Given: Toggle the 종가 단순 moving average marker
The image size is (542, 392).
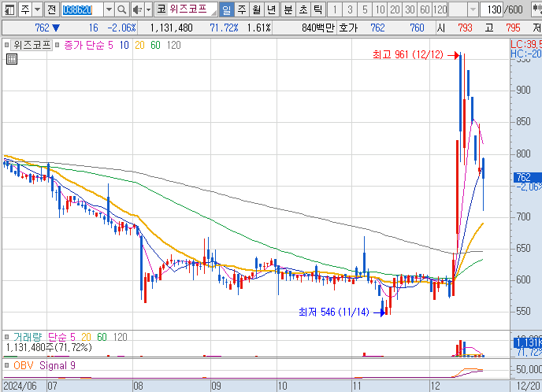Looking at the screenshot, I should (x=58, y=45).
